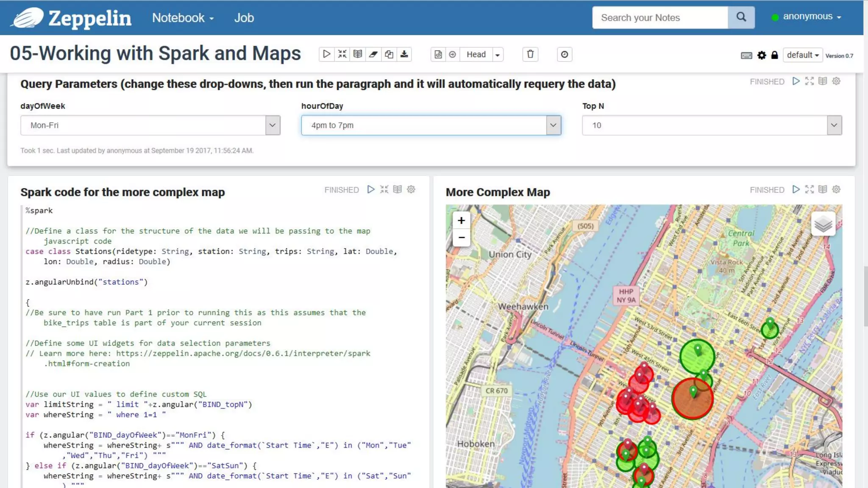Expand the dayOfWeek Mon-Fri dropdown
This screenshot has width=868, height=488.
pos(273,125)
